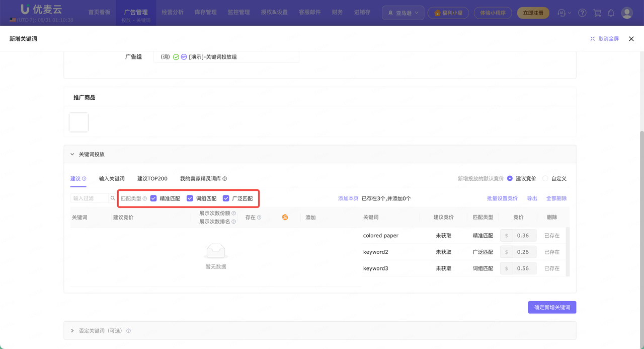Open 监控管理 menu

pos(239,12)
